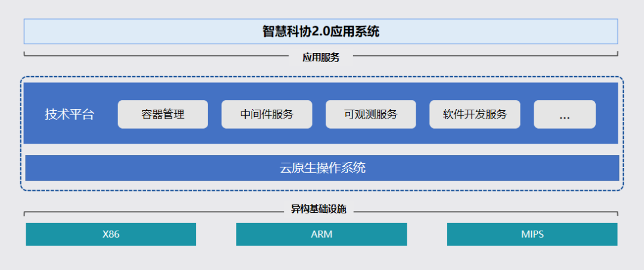Click the 可观测服务 box
The height and width of the screenshot is (270, 644).
point(371,114)
